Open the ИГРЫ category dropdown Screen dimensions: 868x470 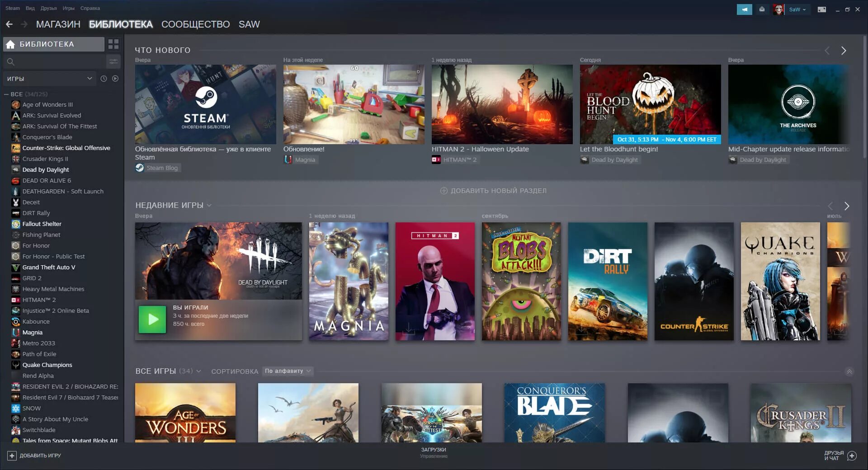[50, 79]
